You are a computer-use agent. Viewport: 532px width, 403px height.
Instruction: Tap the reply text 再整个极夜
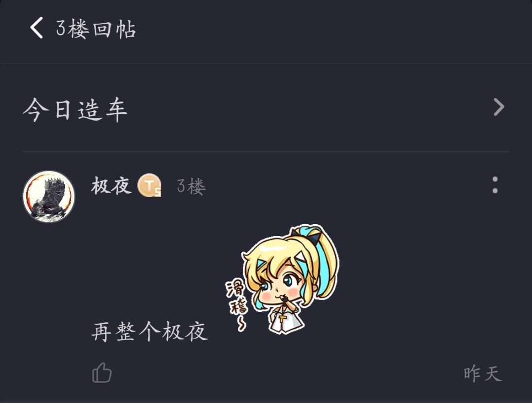click(x=150, y=332)
